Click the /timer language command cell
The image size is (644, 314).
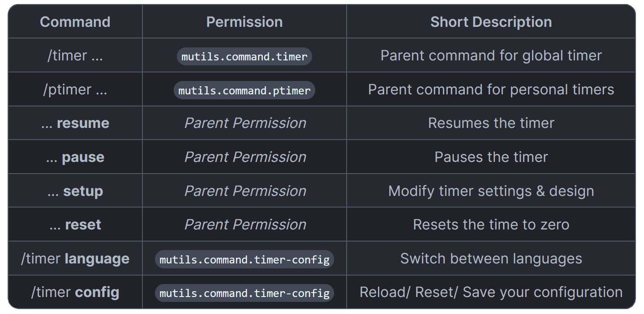click(x=75, y=259)
